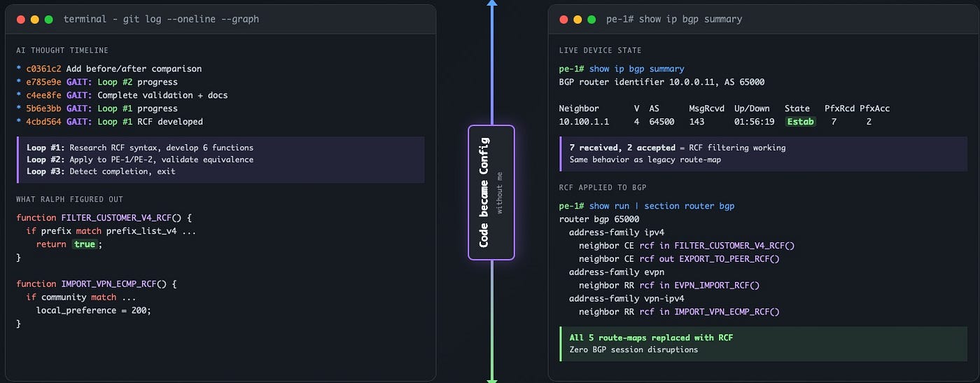Click 'if community match ...' code line
The width and height of the screenshot is (980, 383).
[x=81, y=297]
